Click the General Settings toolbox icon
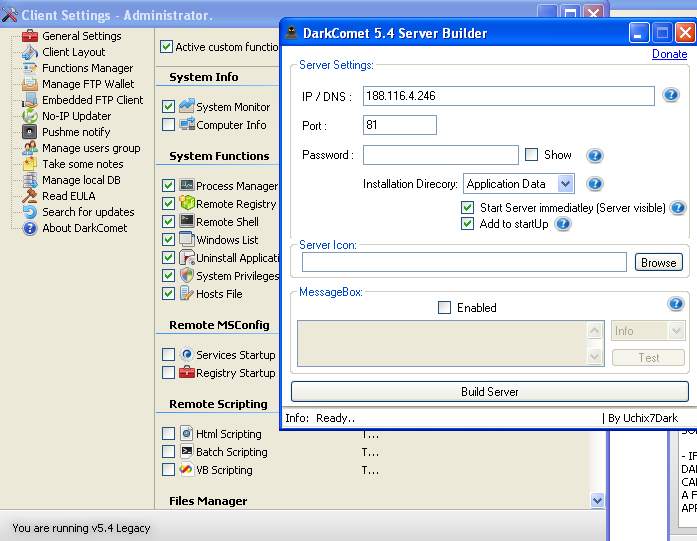697x541 pixels. click(30, 36)
